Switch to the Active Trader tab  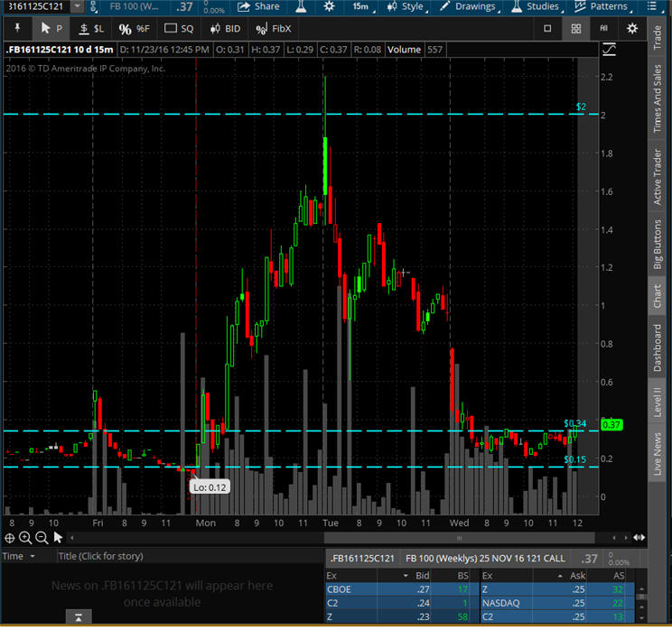pyautogui.click(x=658, y=174)
